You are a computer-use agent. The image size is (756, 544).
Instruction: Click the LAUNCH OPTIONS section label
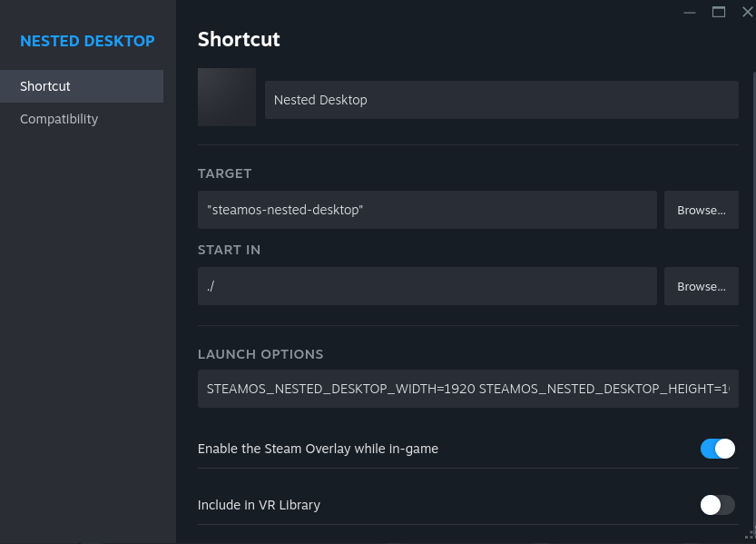point(260,354)
